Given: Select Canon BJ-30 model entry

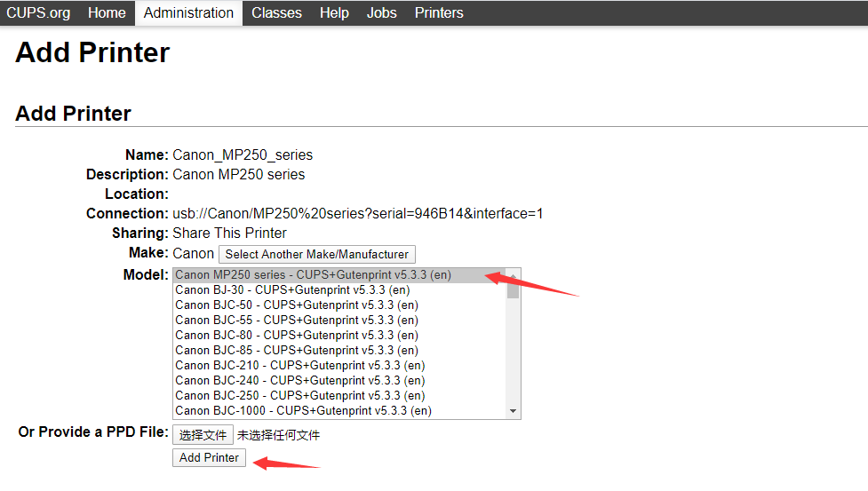Looking at the screenshot, I should [x=339, y=289].
